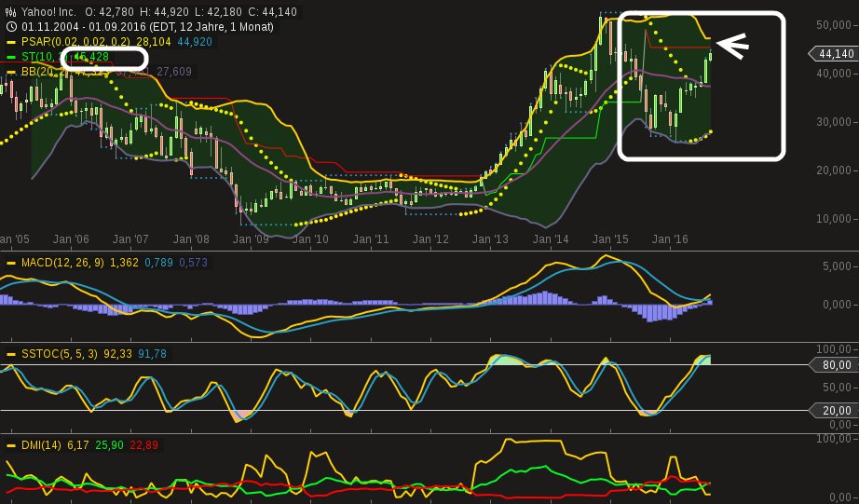Image resolution: width=859 pixels, height=504 pixels.
Task: Click the current price tag 44,140
Action: (834, 54)
